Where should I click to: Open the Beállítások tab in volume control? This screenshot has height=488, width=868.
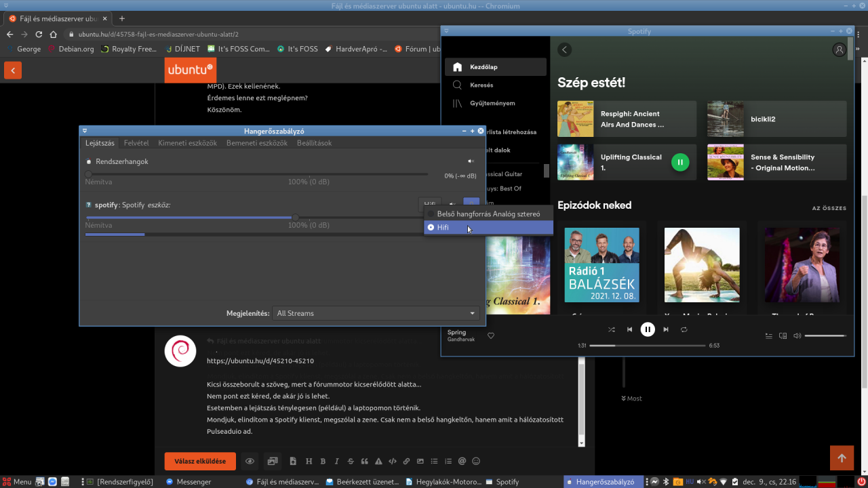314,143
